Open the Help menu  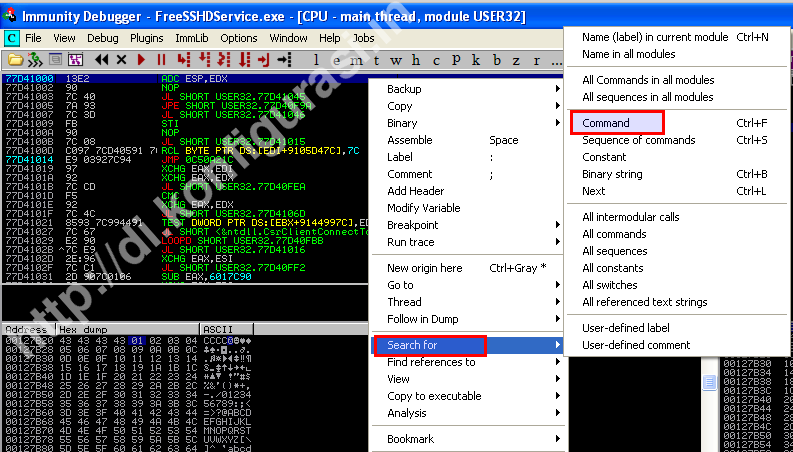330,38
